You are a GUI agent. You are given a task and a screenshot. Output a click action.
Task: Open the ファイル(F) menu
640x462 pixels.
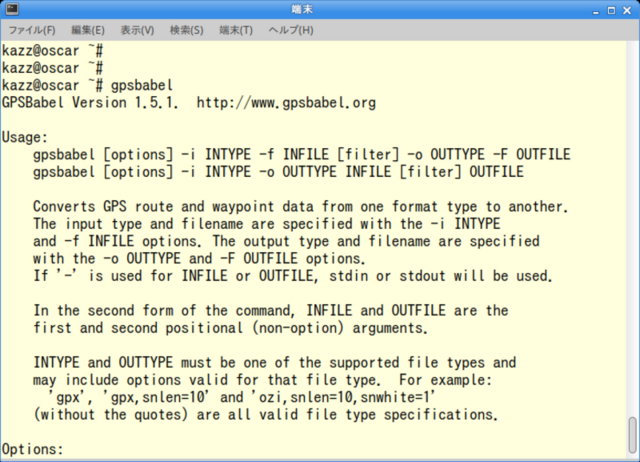tap(32, 30)
